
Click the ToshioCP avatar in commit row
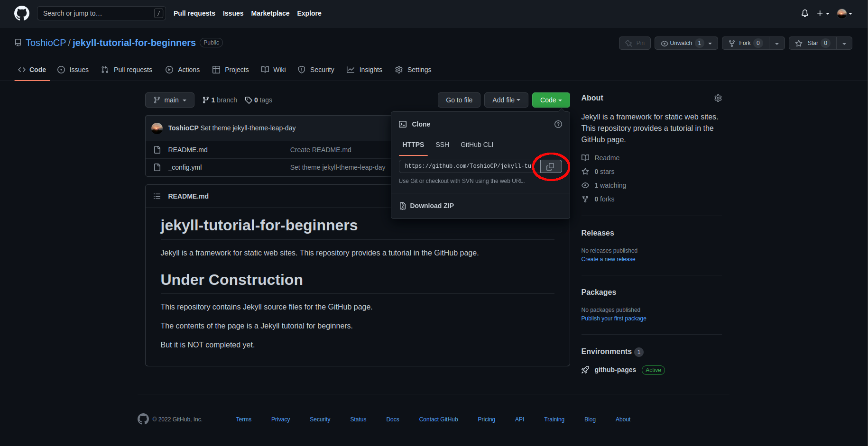pos(157,128)
